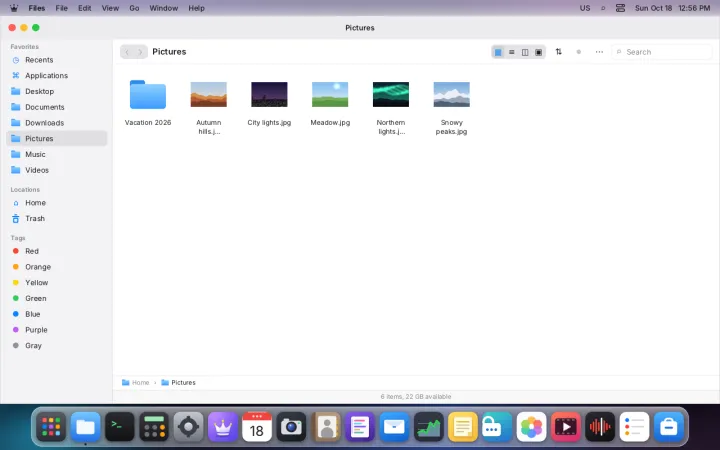Go back with the left chevron
The height and width of the screenshot is (450, 720).
coord(127,52)
